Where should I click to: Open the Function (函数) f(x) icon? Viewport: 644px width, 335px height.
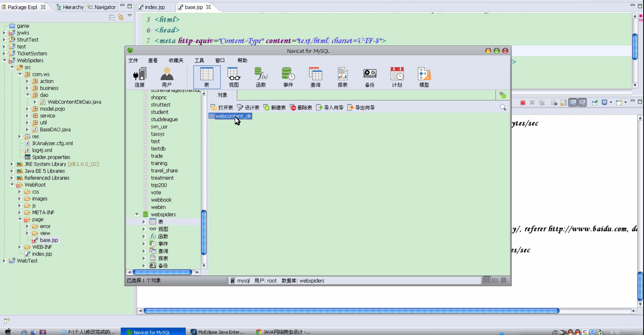(x=261, y=77)
